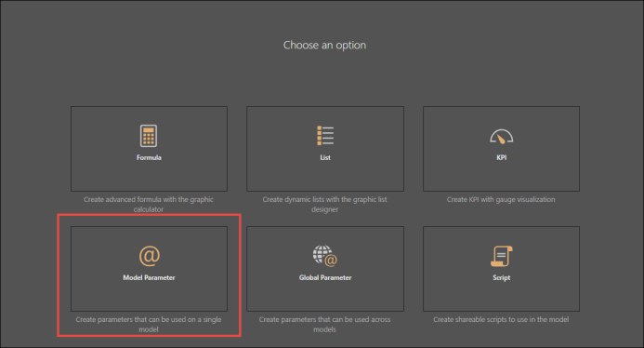Click 'Create shareable scripts to use in the model'

(x=501, y=319)
